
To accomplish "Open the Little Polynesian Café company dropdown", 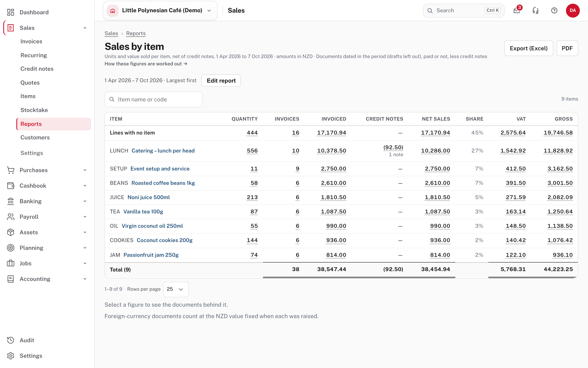I will pyautogui.click(x=160, y=10).
